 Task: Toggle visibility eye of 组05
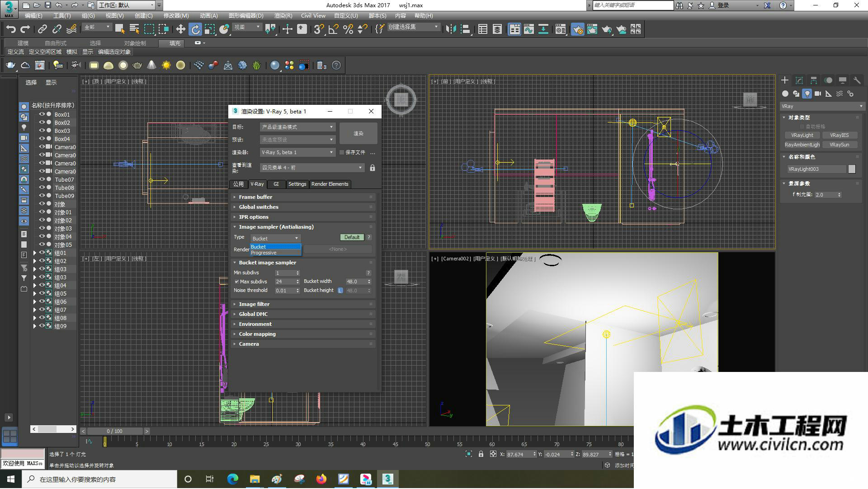[42, 293]
